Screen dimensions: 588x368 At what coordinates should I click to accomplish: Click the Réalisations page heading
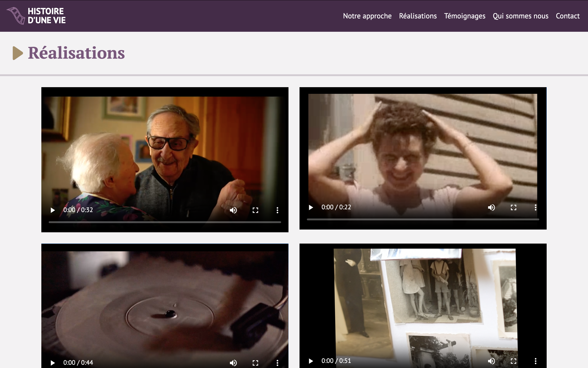[x=76, y=53]
